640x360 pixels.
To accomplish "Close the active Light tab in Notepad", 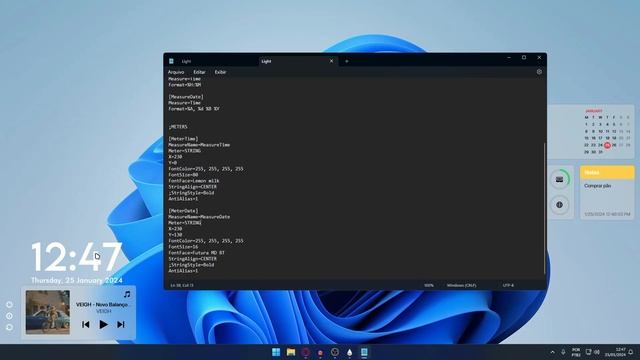I will click(x=331, y=61).
